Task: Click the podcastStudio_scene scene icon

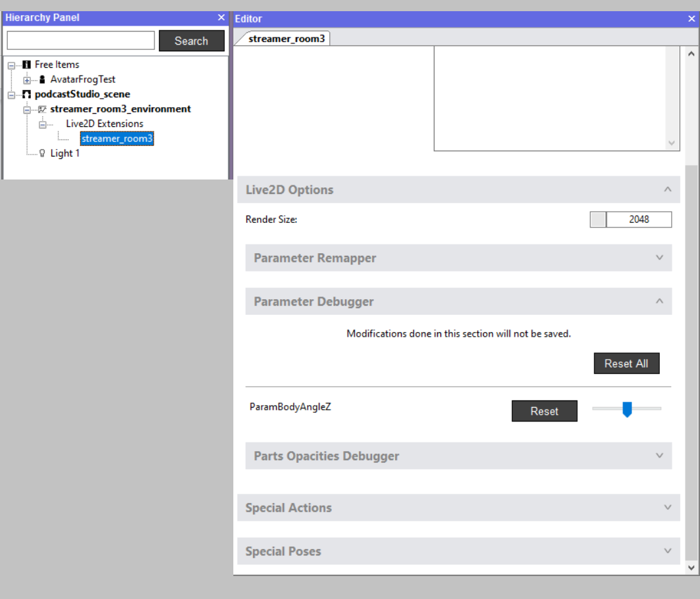Action: (x=27, y=94)
